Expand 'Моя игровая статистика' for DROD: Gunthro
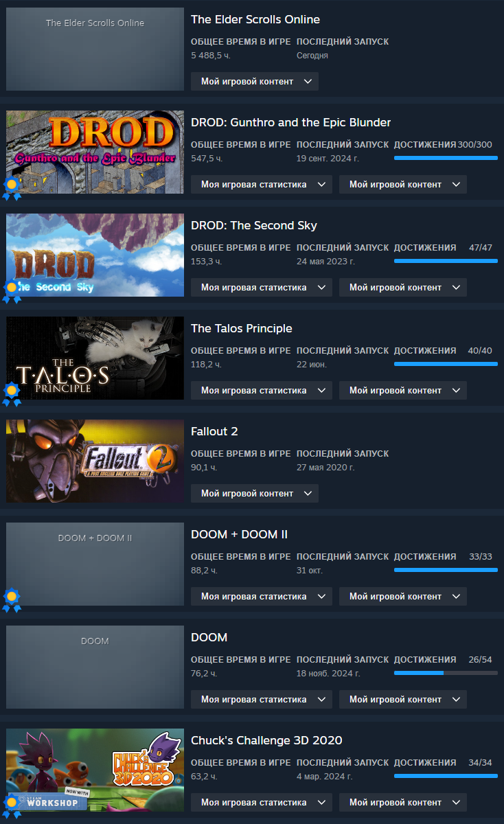Viewport: 504px width, 824px height. (x=262, y=184)
